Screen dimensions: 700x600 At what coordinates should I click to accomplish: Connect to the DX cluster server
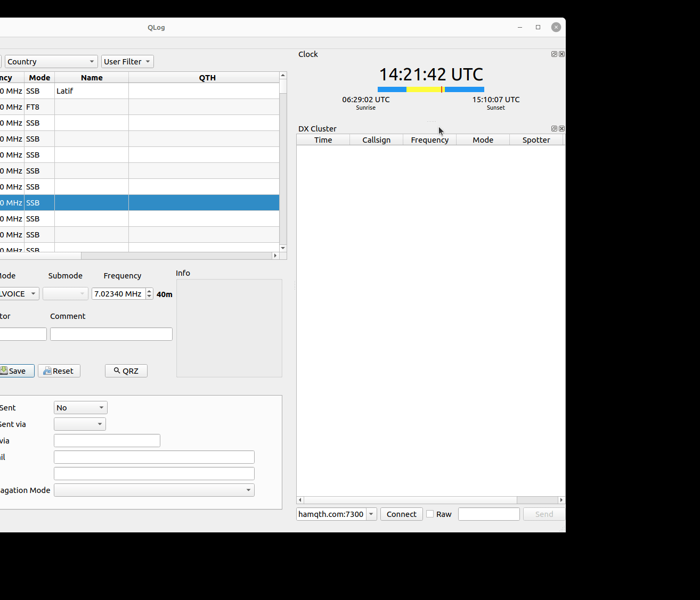click(x=402, y=514)
